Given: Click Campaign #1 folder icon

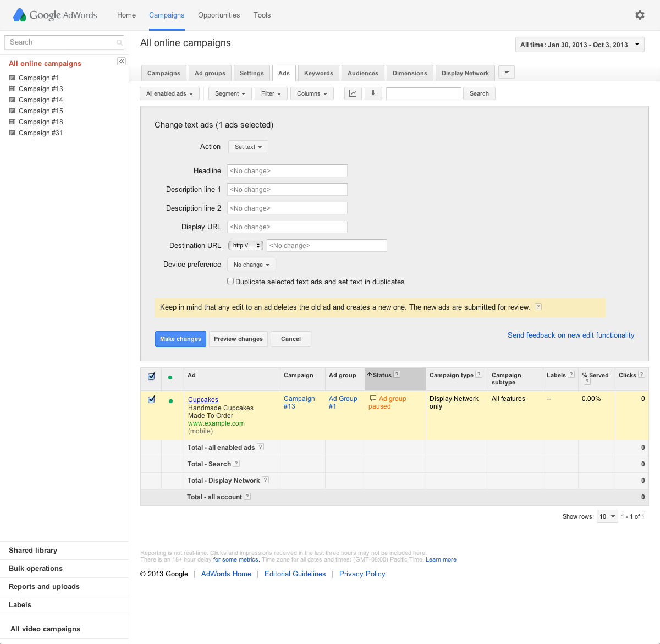Looking at the screenshot, I should coord(12,78).
